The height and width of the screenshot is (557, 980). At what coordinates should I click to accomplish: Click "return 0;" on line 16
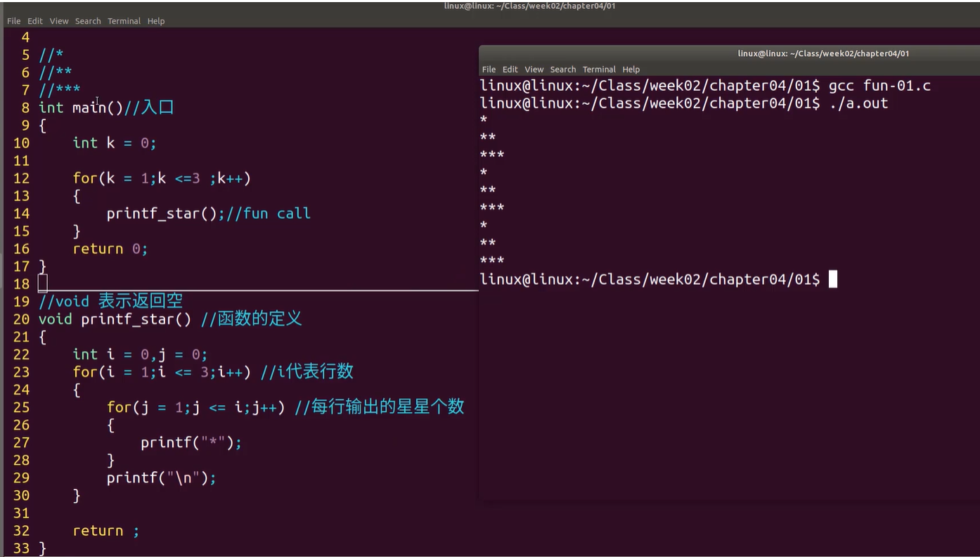[110, 249]
